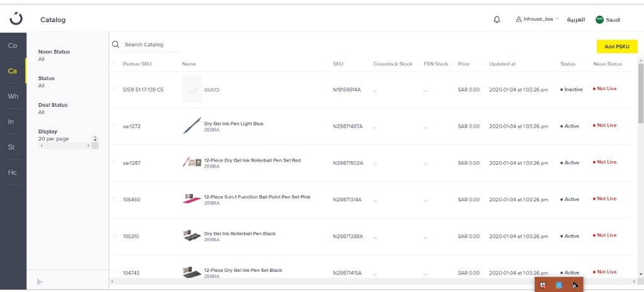Open the notifications bell
The height and width of the screenshot is (292, 644).
tap(497, 20)
